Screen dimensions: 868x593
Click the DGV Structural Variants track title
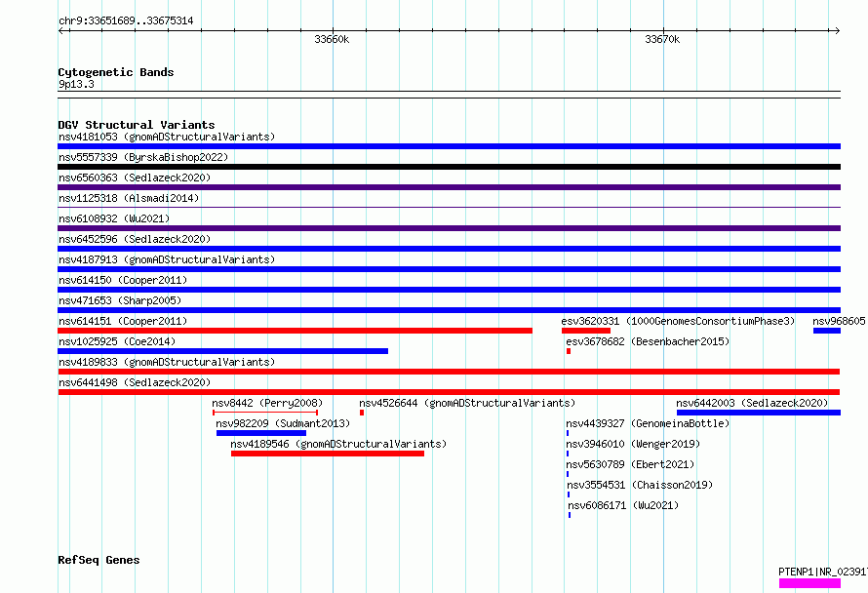tap(137, 125)
